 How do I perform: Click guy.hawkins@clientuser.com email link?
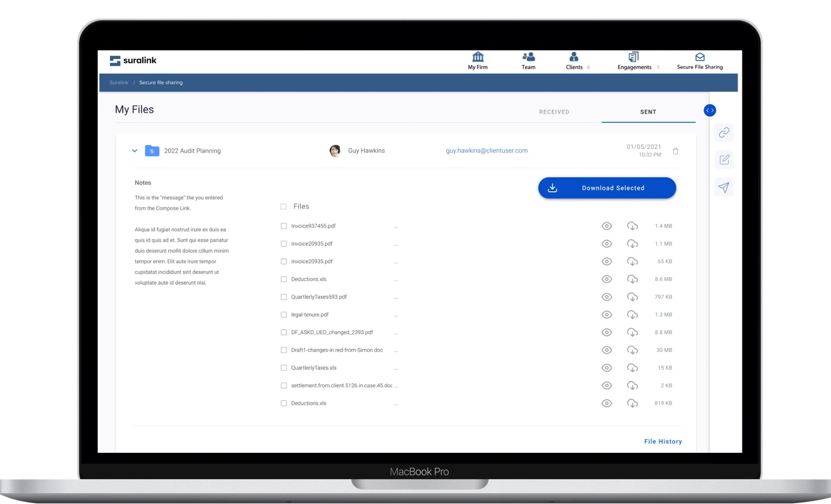(x=487, y=151)
